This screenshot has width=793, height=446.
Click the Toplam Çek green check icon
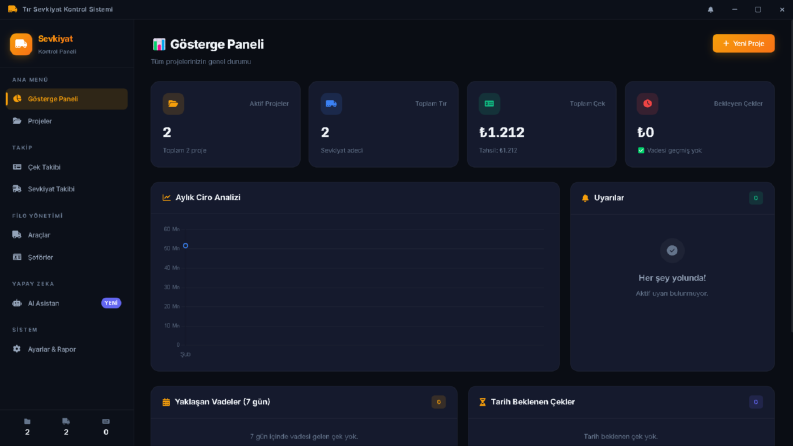tap(489, 104)
